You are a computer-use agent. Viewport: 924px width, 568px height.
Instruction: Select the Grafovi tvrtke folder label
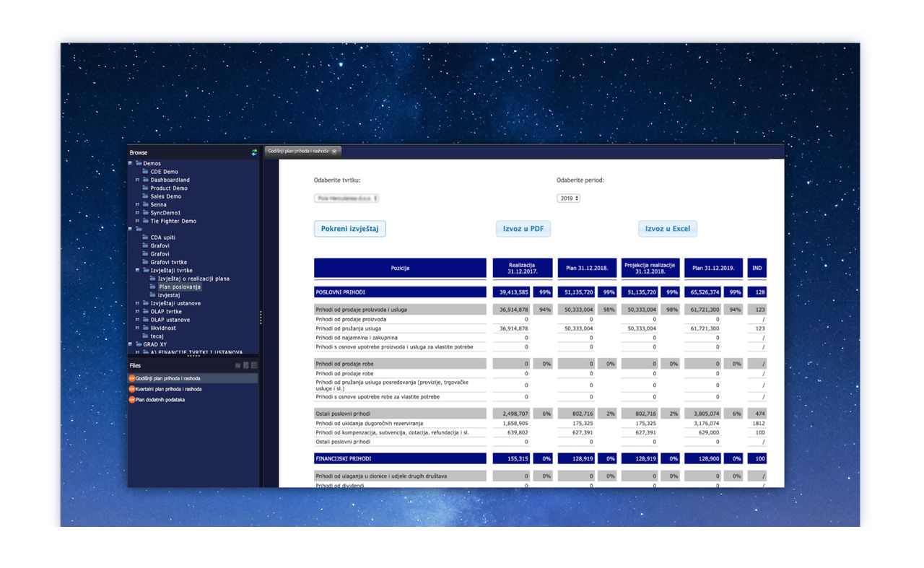[168, 262]
